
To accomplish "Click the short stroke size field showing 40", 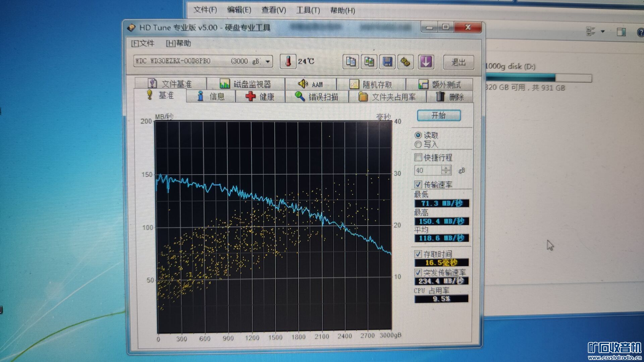I will (428, 170).
